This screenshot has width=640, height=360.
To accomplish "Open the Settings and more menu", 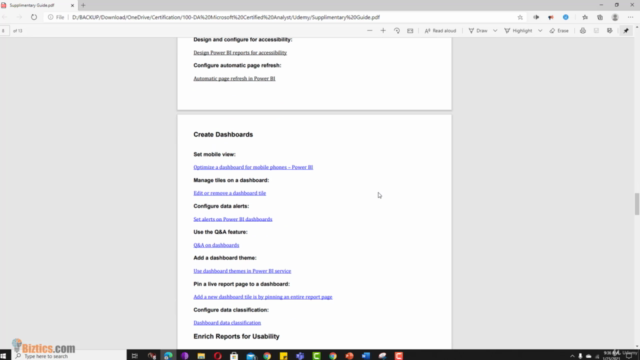I will 631,17.
